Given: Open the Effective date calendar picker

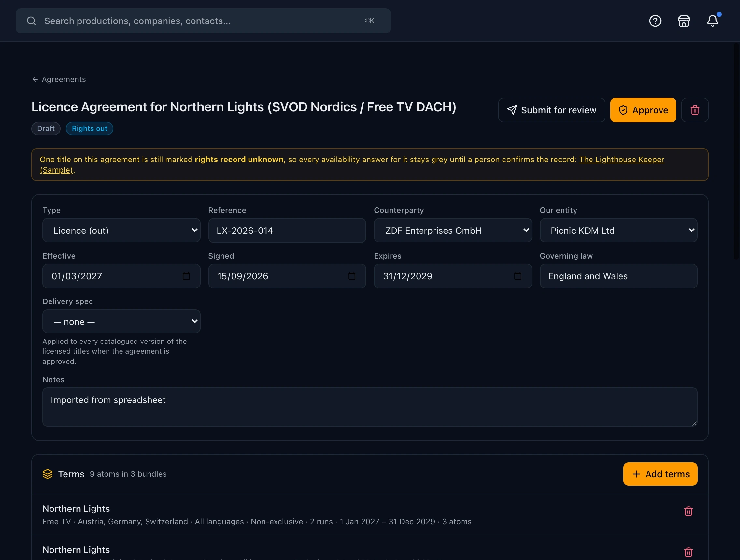Looking at the screenshot, I should tap(186, 276).
